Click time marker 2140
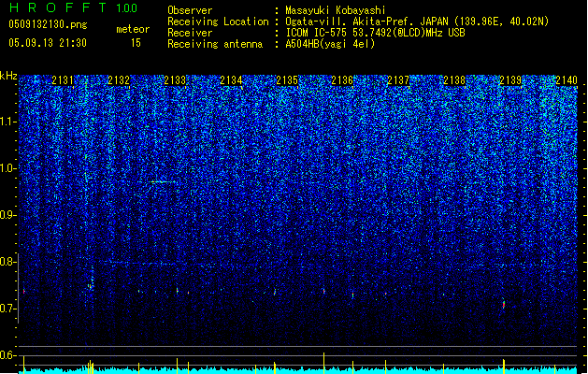This screenshot has height=374, width=588. tap(566, 80)
